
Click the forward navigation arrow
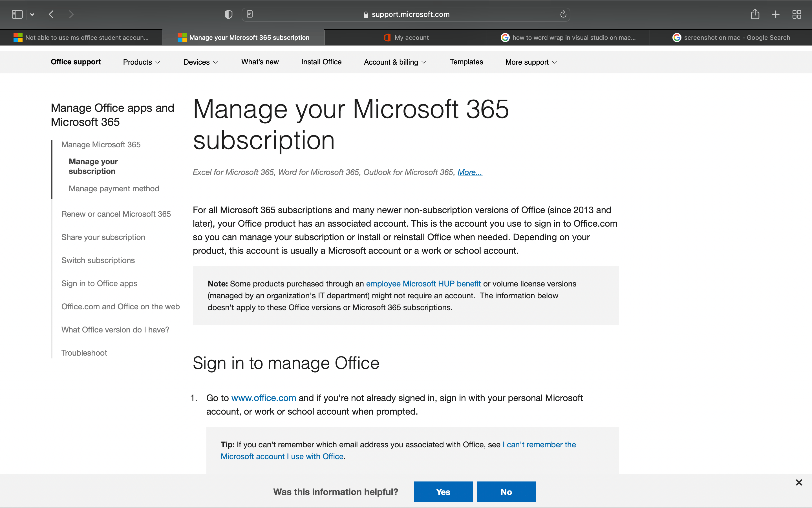tap(71, 14)
